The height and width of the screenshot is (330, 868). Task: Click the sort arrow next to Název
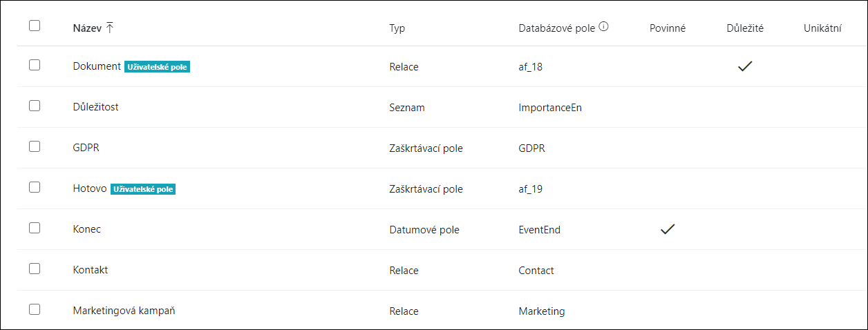click(110, 28)
